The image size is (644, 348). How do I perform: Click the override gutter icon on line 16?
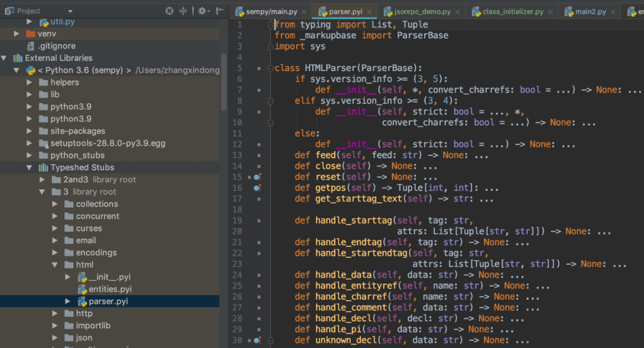pos(257,188)
